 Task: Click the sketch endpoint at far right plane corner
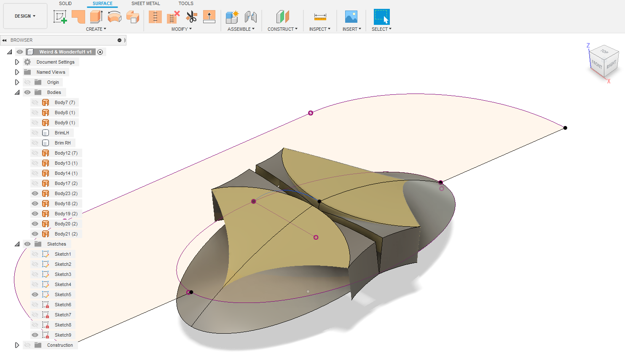[x=565, y=128]
